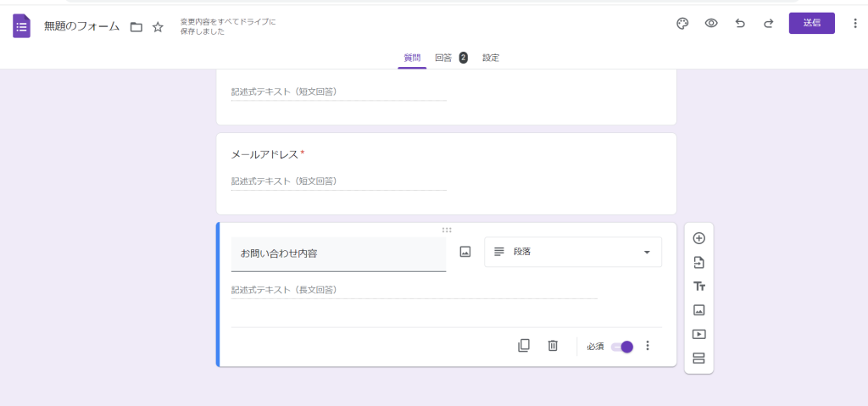Star the form with star icon
The width and height of the screenshot is (868, 406).
158,27
